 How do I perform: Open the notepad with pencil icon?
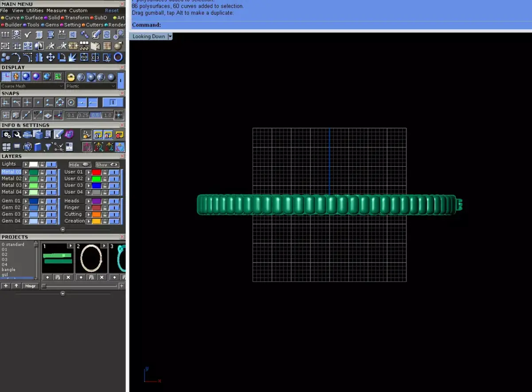pyautogui.click(x=59, y=134)
